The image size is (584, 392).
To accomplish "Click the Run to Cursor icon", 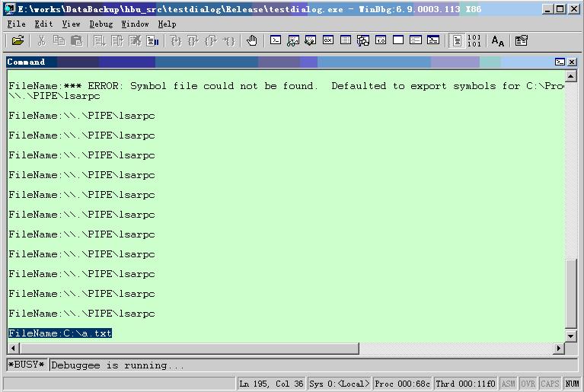I will pos(228,40).
